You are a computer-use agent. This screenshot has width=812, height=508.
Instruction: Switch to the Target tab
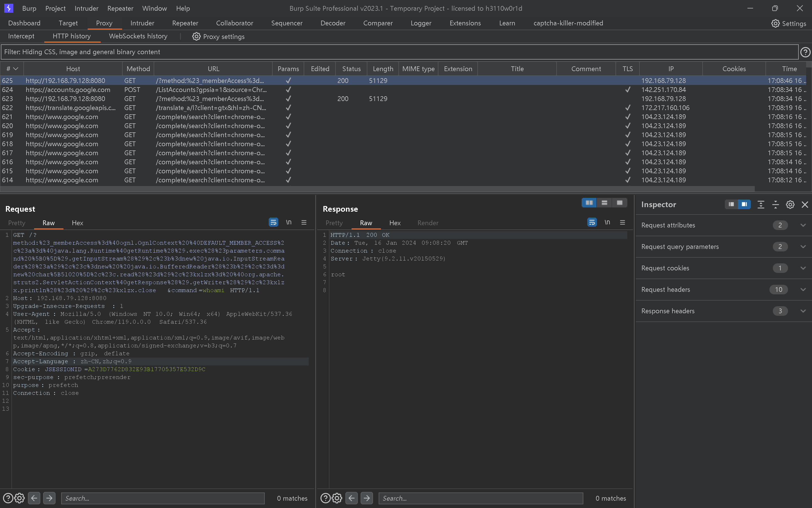[x=68, y=23]
